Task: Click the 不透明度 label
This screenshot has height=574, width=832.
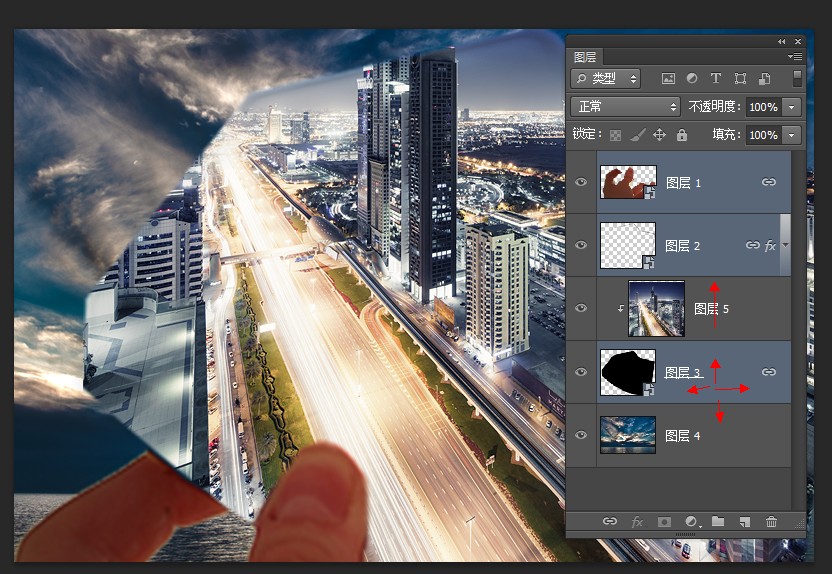Action: [714, 107]
